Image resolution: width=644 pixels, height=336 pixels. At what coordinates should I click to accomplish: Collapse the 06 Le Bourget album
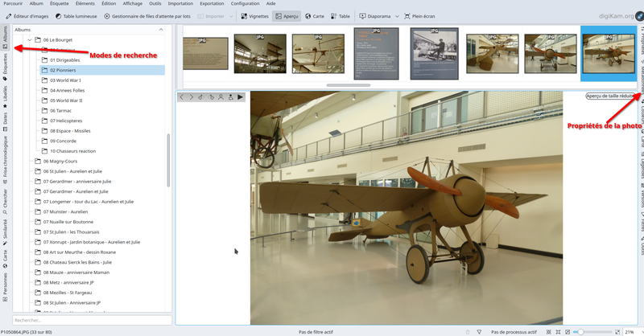(30, 39)
